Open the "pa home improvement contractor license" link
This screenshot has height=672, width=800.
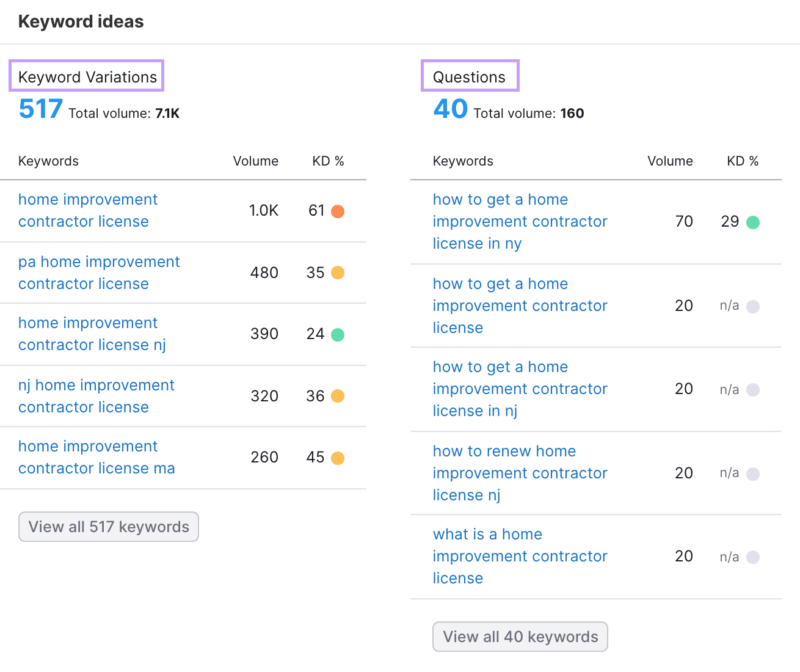[99, 272]
